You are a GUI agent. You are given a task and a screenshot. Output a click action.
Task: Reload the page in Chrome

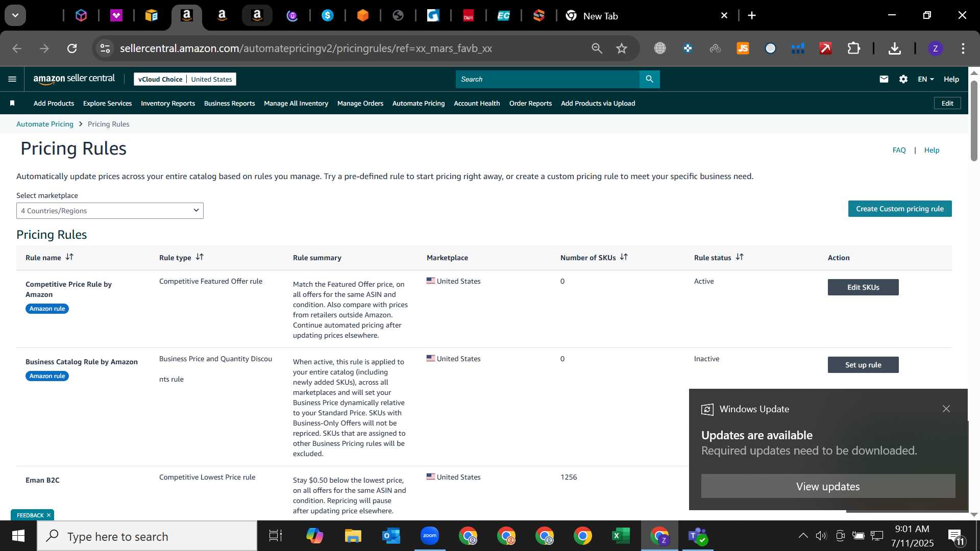tap(72, 48)
